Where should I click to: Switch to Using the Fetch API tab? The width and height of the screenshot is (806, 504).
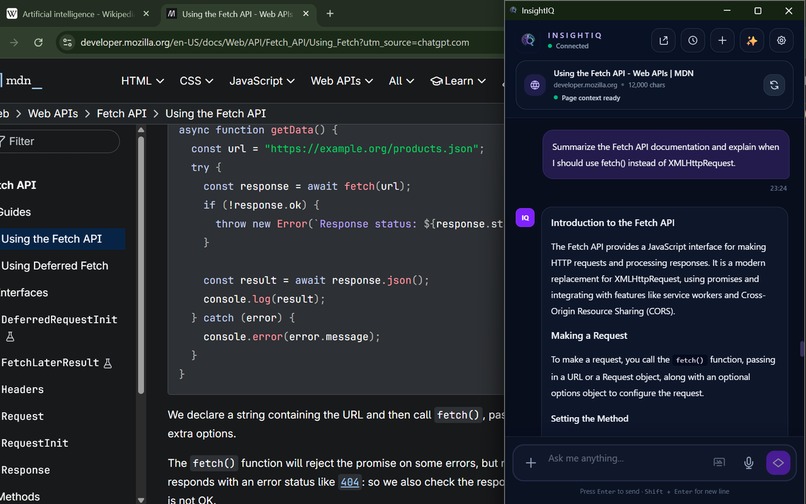238,14
